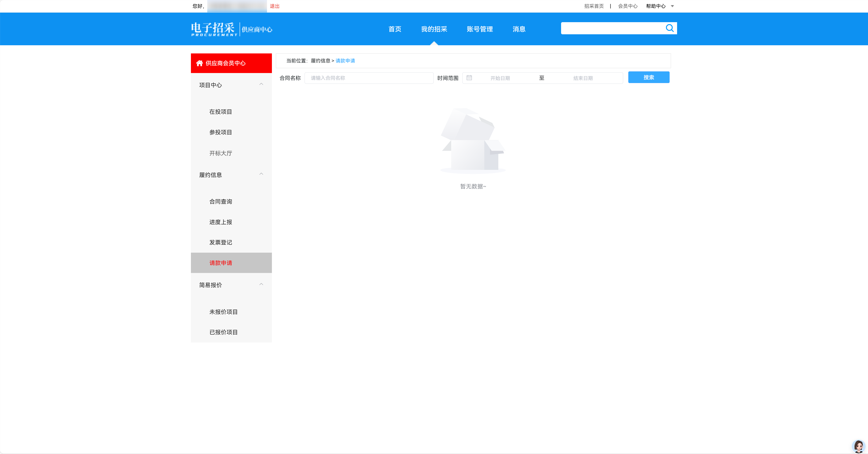Click the 帮助中心 label
868x454 pixels.
[x=656, y=6]
